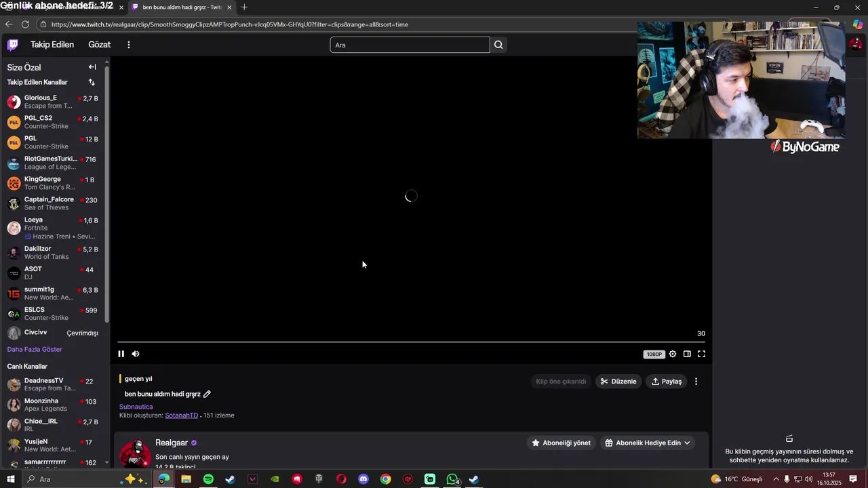The height and width of the screenshot is (488, 868).
Task: Open the Windows notification center
Action: pyautogui.click(x=853, y=479)
